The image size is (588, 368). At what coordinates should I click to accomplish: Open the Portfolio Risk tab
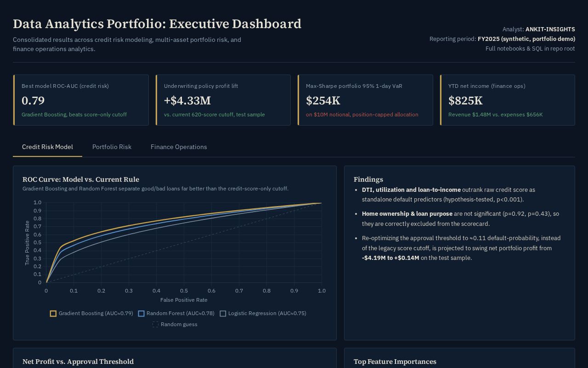tap(112, 147)
